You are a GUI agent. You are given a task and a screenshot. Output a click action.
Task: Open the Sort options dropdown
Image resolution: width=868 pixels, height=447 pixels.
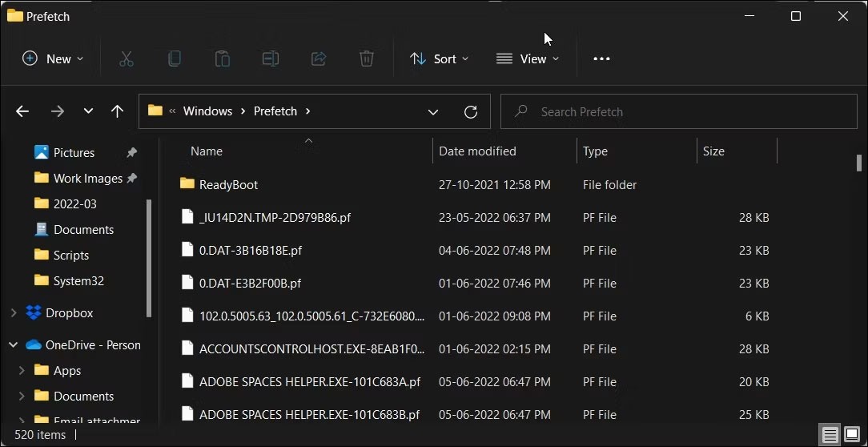(x=439, y=58)
